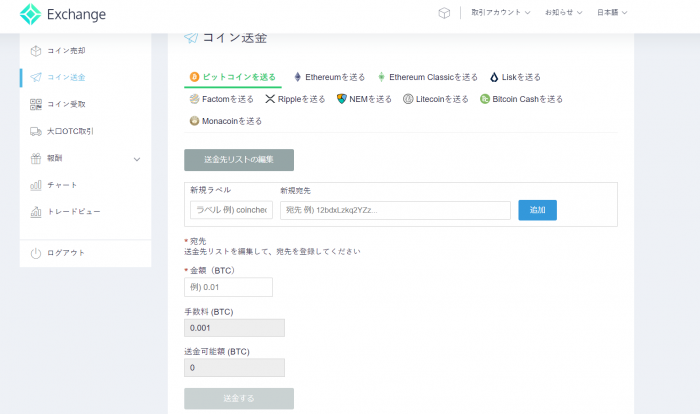The height and width of the screenshot is (414, 700).
Task: Click the コイン送金 paper plane sidebar icon
Action: pyautogui.click(x=36, y=77)
